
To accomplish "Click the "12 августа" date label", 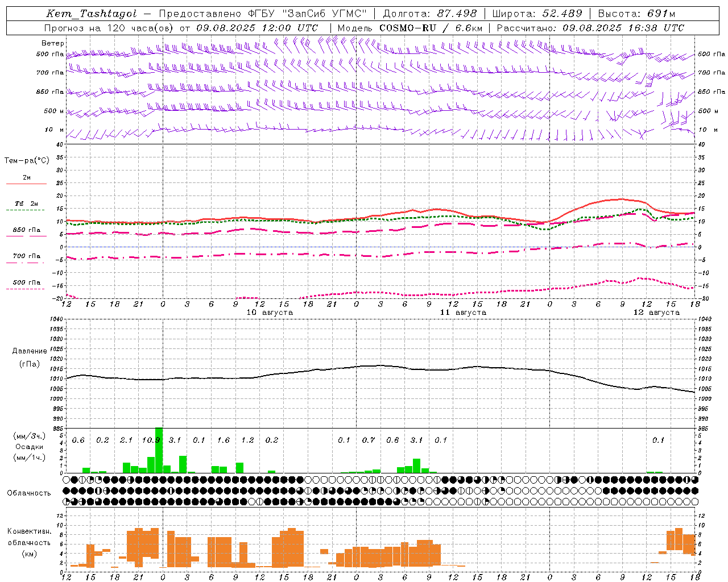I will pyautogui.click(x=656, y=313).
